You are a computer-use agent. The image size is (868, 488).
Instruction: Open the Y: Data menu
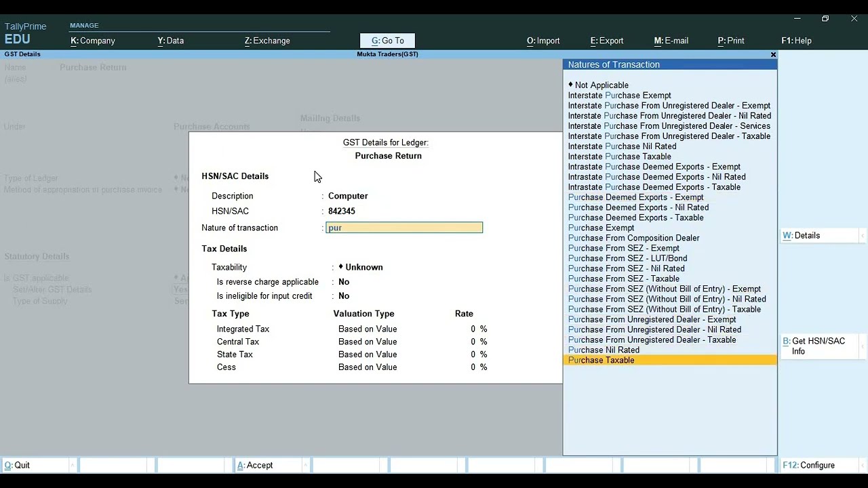click(171, 41)
